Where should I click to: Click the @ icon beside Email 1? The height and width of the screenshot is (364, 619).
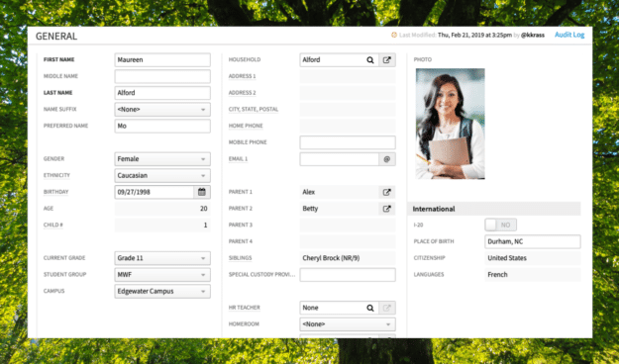tap(387, 159)
